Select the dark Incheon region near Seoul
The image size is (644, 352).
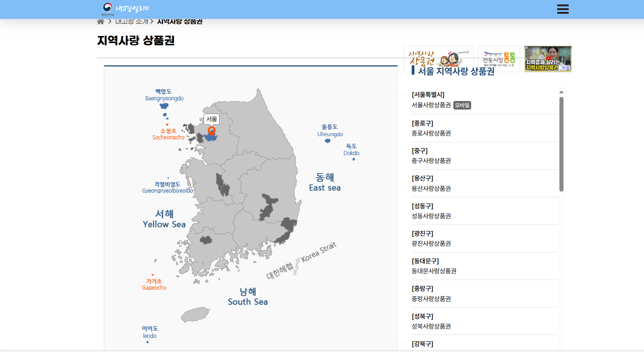click(200, 138)
